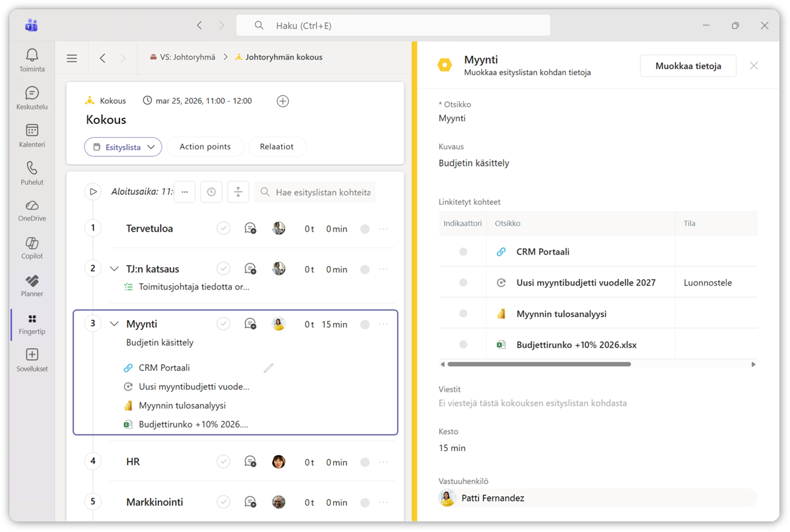Mark Tervetuloa agenda item as done
The width and height of the screenshot is (790, 532).
coord(223,228)
